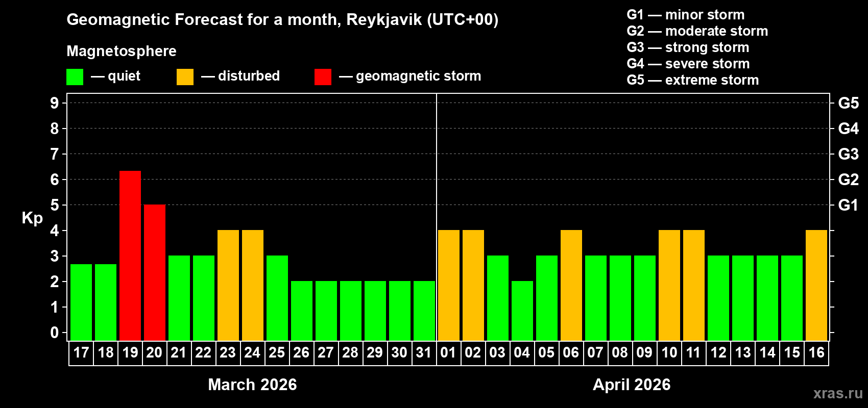Select the orange bar for April 16
This screenshot has height=408, width=868.
(x=816, y=285)
